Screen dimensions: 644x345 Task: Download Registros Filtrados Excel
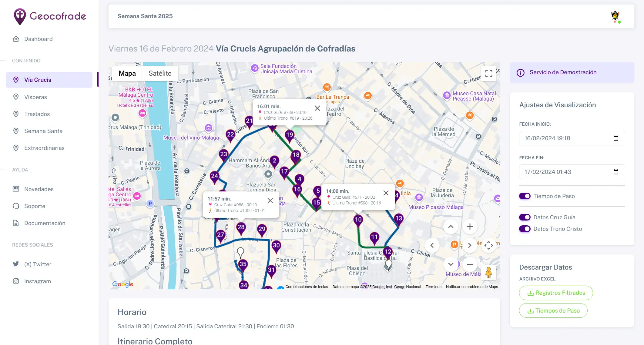coord(556,293)
